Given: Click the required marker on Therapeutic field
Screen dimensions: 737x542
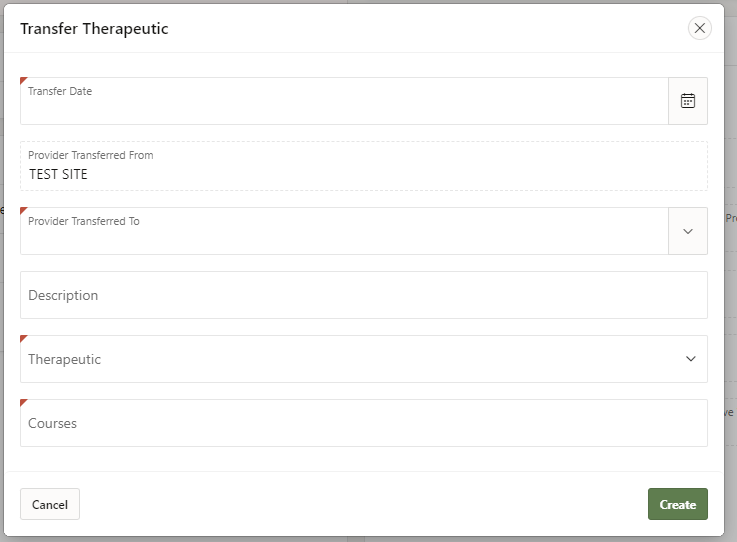Looking at the screenshot, I should point(23,338).
